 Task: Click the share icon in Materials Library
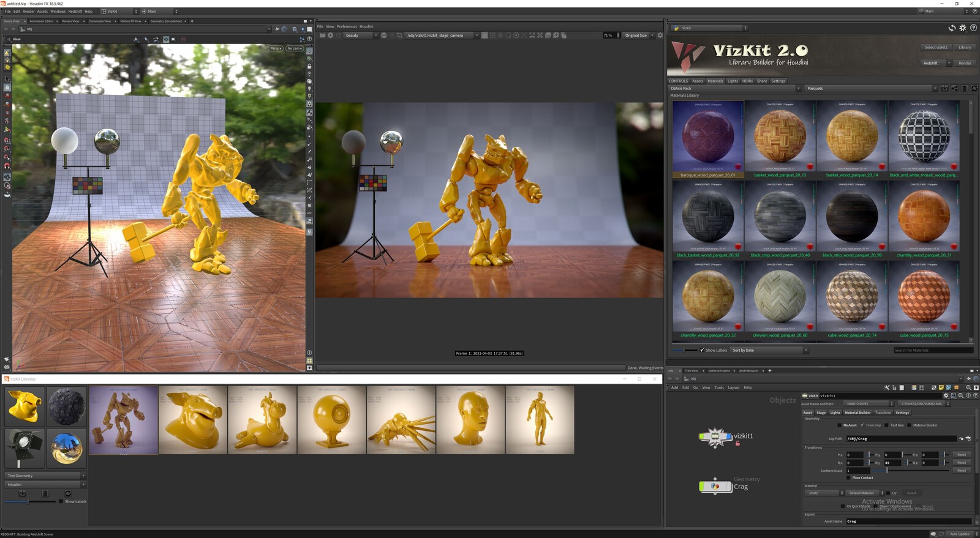coord(955,88)
